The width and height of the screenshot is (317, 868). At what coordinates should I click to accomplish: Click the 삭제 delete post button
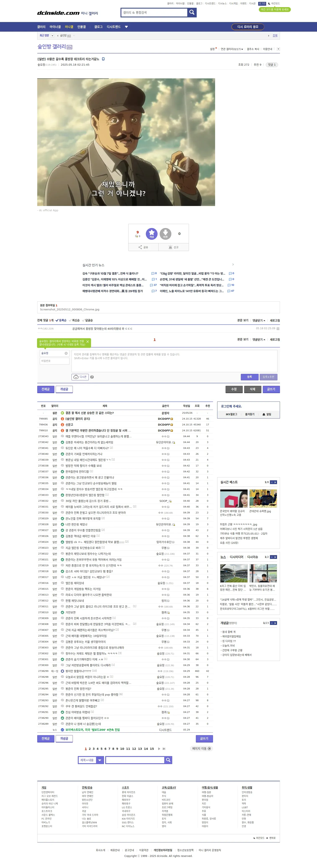(252, 389)
